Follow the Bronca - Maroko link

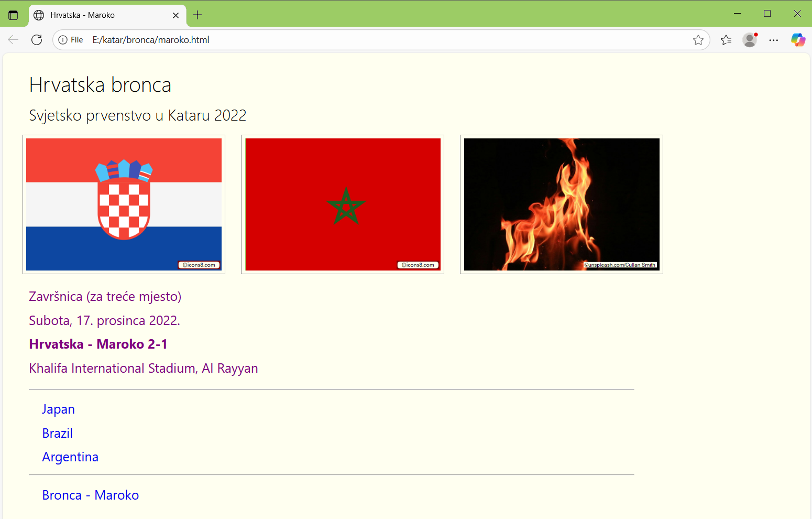(x=91, y=495)
